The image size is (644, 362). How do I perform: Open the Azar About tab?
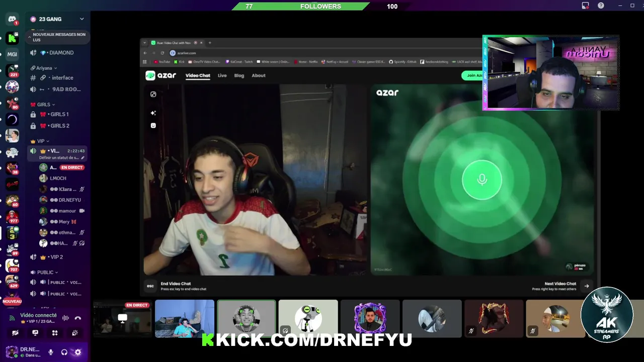pos(258,75)
